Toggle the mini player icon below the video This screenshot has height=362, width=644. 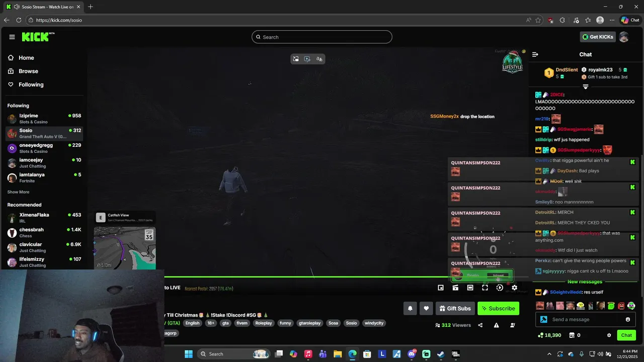[x=441, y=288]
